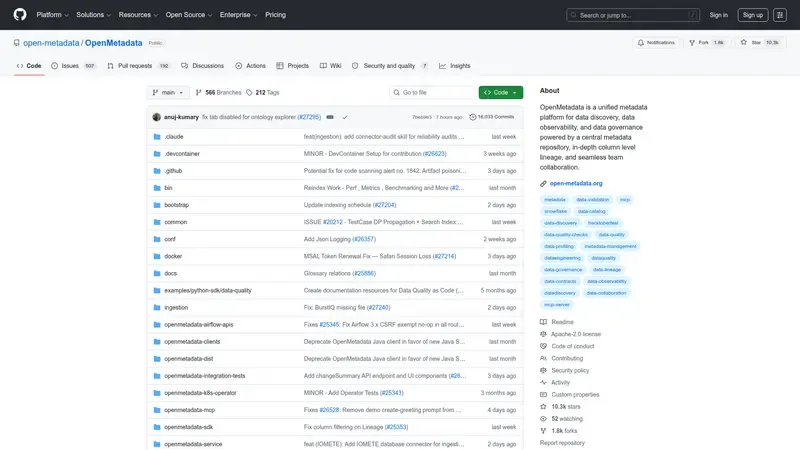
Task: Open the Projects tab
Action: [293, 66]
